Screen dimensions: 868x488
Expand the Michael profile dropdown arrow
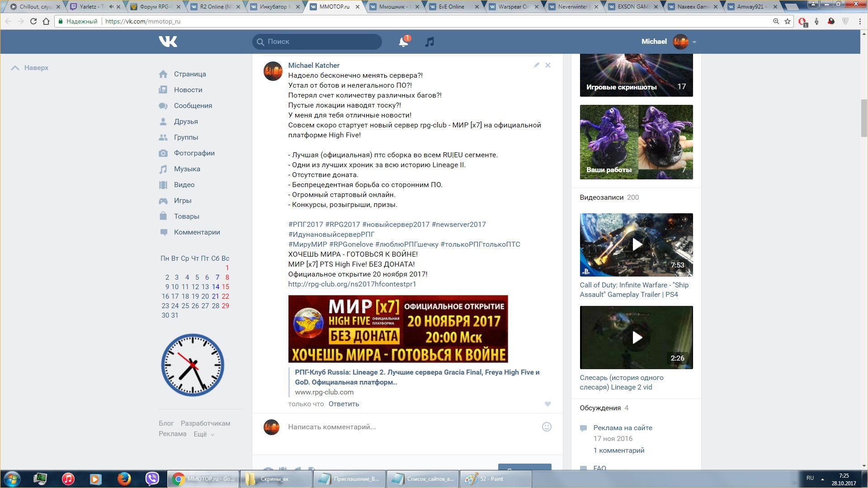[694, 42]
